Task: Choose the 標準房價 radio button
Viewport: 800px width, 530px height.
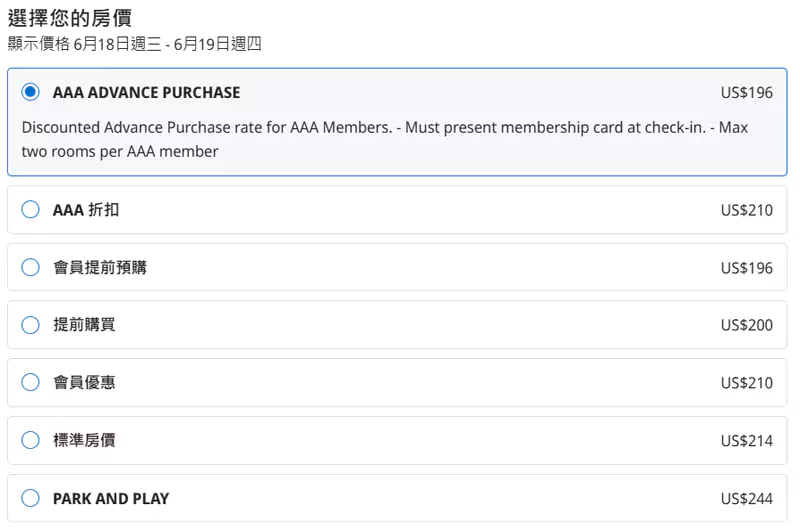Action: (x=31, y=440)
